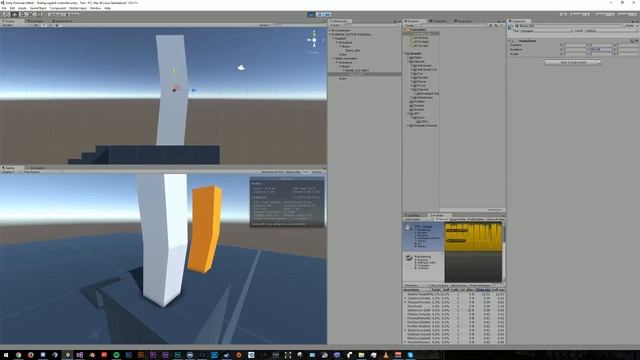Toggle the Record button in Profiler
The image size is (640, 360).
442,220
